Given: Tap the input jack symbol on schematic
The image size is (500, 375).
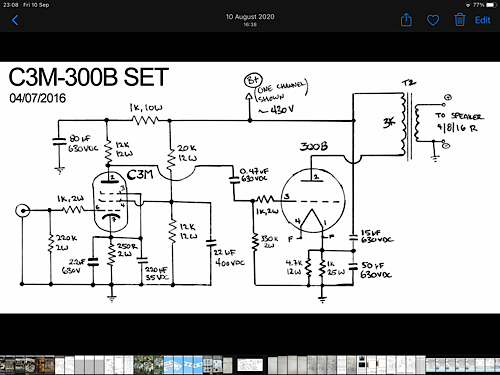Looking at the screenshot, I should coord(23,211).
